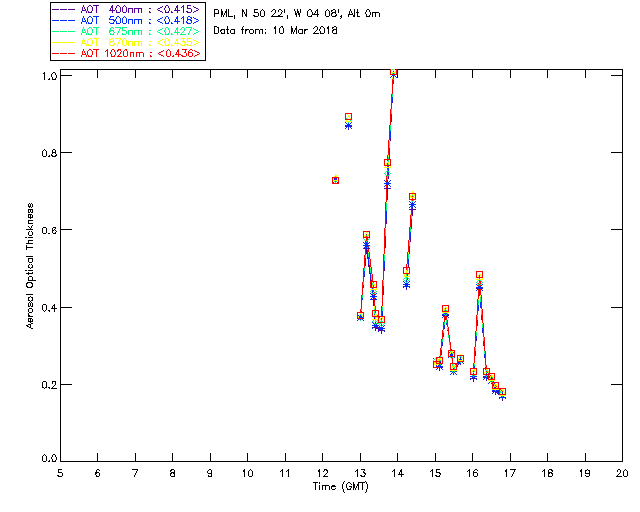Click the 0.2 y-axis tick label

click(x=49, y=385)
